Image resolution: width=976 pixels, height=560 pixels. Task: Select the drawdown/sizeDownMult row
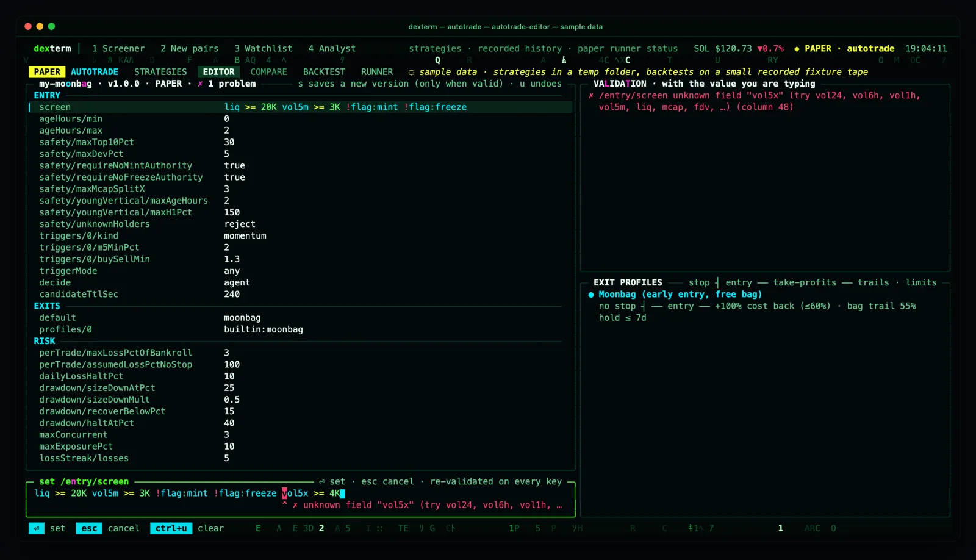[300, 400]
